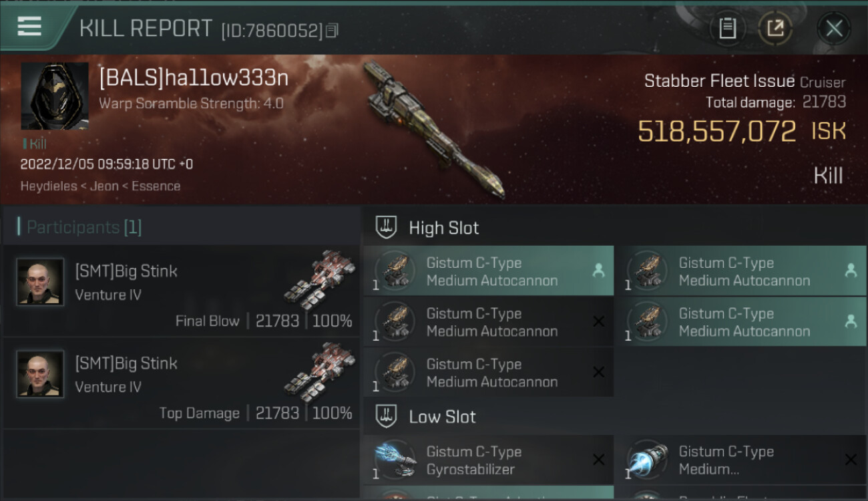868x501 pixels.
Task: Select the Gistum C-Type Medium... low slot module
Action: (x=740, y=460)
